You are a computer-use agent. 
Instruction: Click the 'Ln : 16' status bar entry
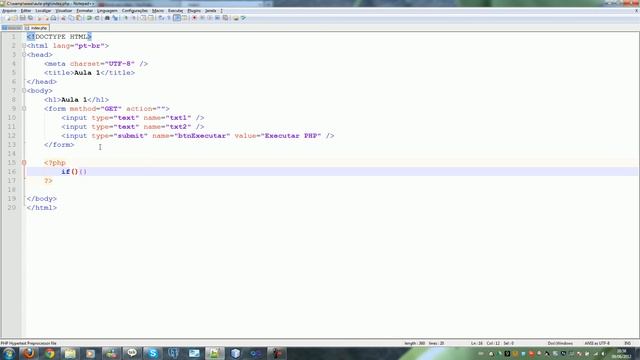[x=477, y=343]
